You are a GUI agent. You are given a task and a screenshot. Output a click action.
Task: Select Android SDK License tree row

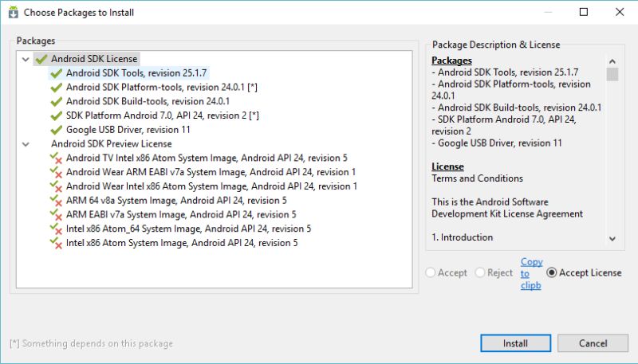[x=94, y=59]
